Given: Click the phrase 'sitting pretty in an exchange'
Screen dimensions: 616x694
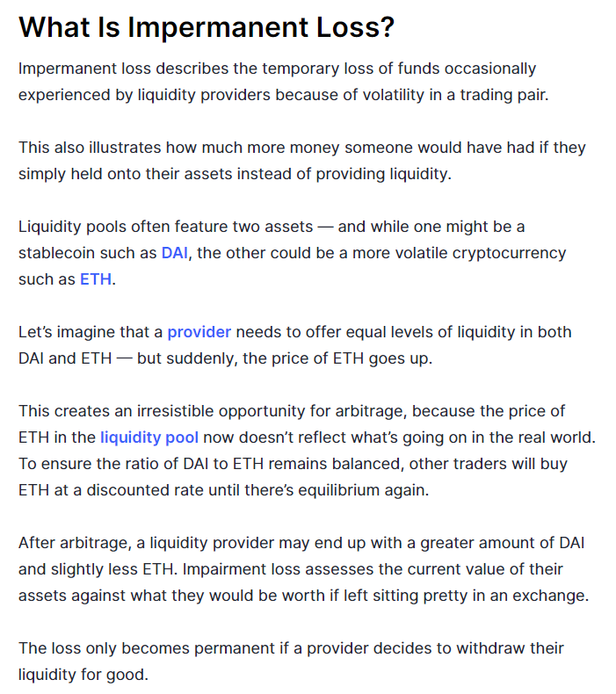Looking at the screenshot, I should click(479, 596).
